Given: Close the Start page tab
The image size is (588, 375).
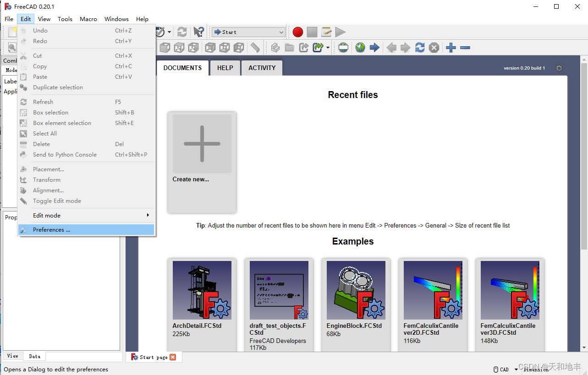Looking at the screenshot, I should pos(173,357).
